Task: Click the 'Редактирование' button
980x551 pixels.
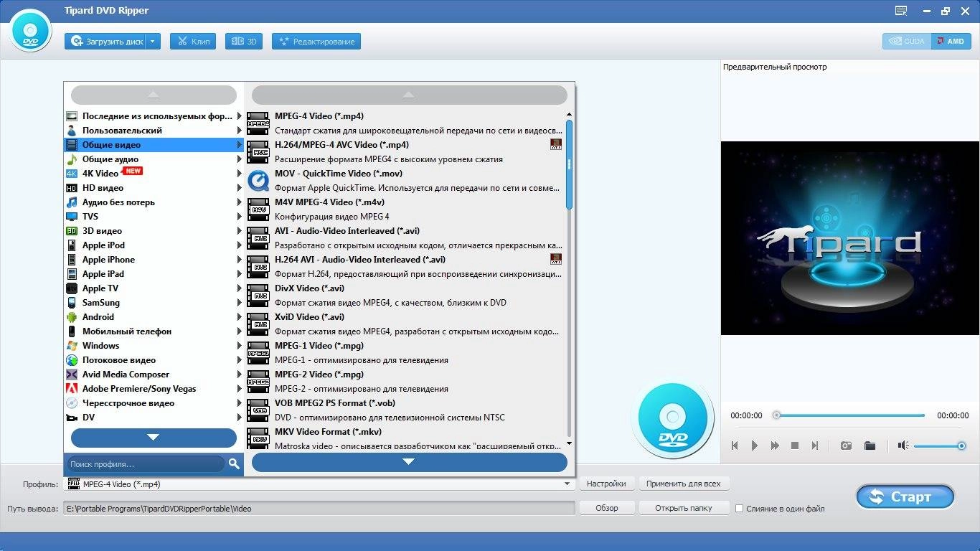Action: pos(316,42)
